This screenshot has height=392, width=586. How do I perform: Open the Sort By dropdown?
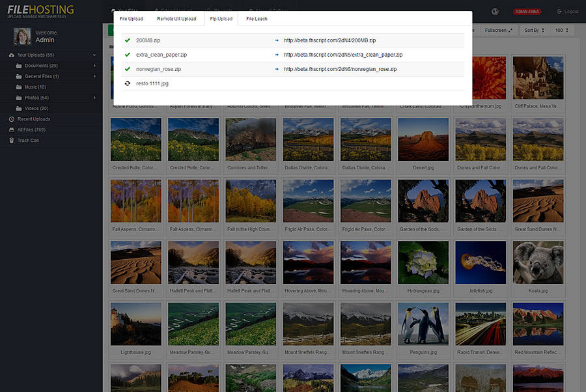[x=534, y=30]
